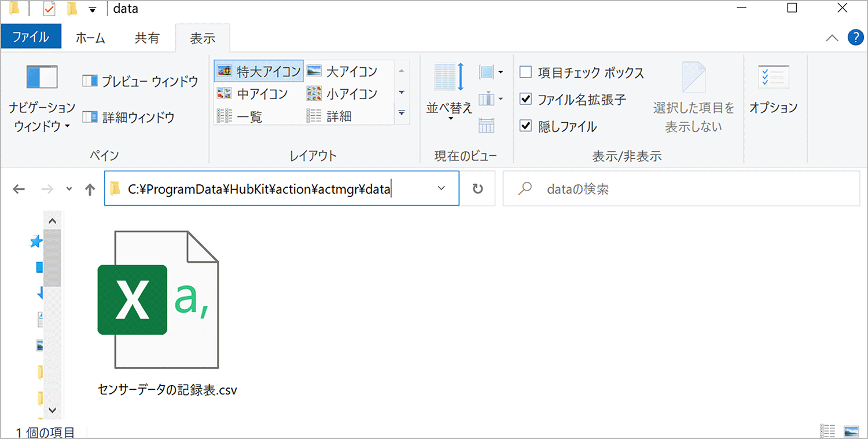
Task: Select Small icons (小アイコン) layout
Action: tap(342, 93)
